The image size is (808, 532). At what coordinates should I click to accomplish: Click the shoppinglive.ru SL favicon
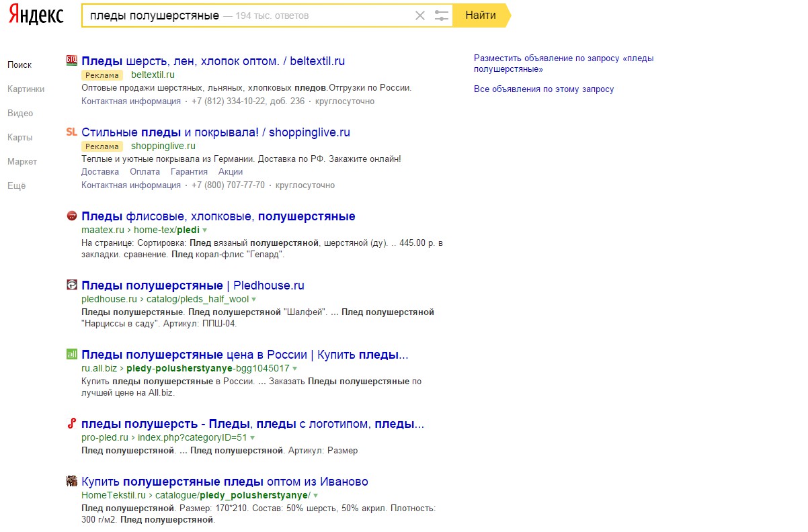tap(72, 132)
